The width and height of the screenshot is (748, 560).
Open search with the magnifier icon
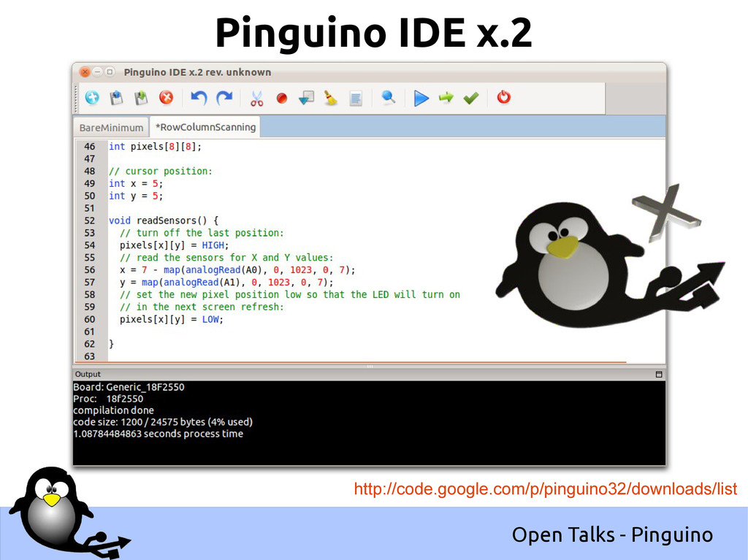pyautogui.click(x=389, y=98)
